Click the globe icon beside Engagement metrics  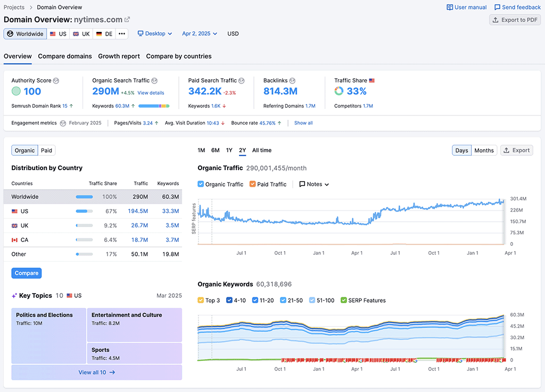[x=63, y=123]
